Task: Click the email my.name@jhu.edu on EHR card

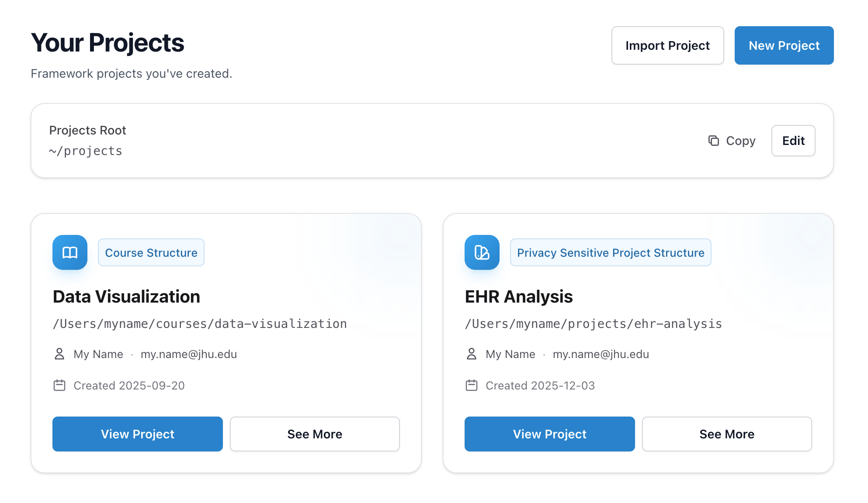Action: tap(601, 354)
